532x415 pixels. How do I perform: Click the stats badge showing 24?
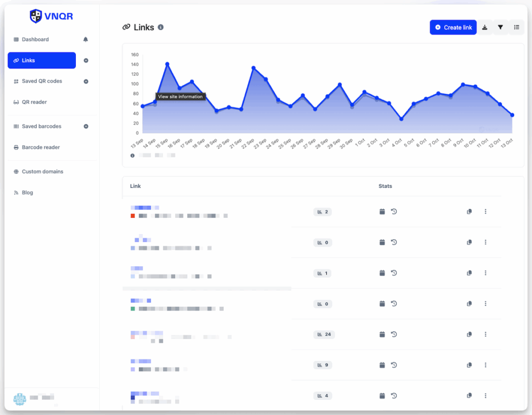click(x=324, y=334)
